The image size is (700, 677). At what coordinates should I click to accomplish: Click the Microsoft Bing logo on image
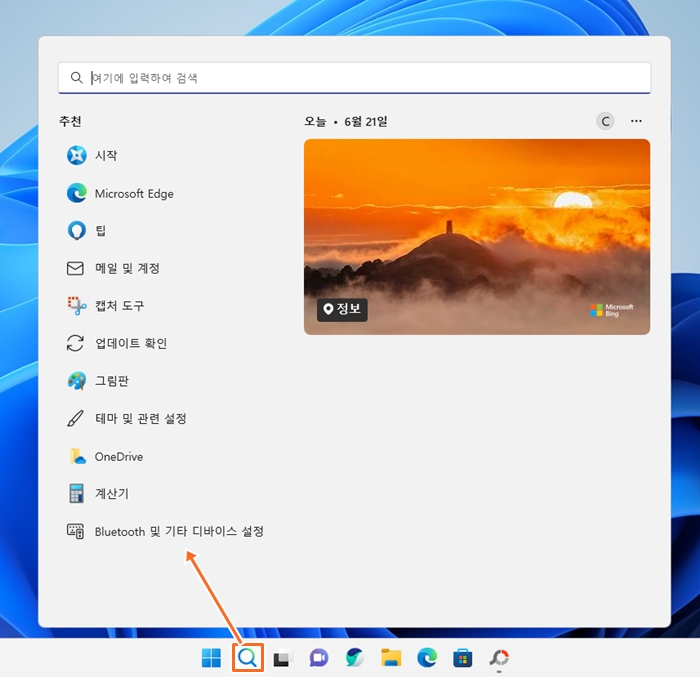click(612, 310)
